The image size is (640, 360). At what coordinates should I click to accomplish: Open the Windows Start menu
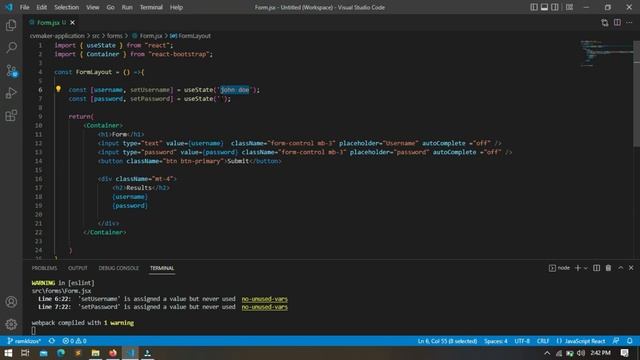click(x=8, y=353)
